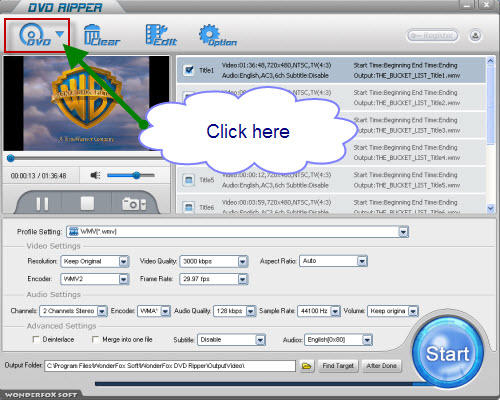This screenshot has height=400, width=500.
Task: Click the video preview thumbnail
Action: click(x=86, y=103)
